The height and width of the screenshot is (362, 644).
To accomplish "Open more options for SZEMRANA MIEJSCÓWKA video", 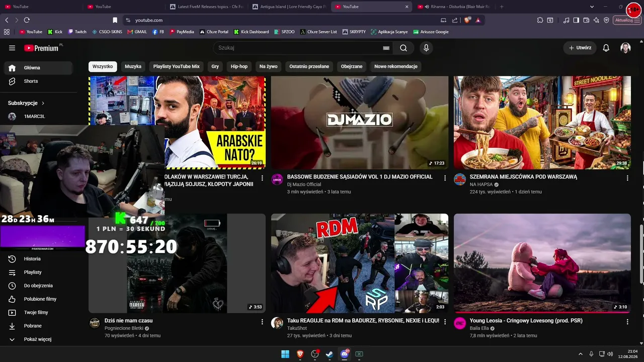I will [x=627, y=178].
